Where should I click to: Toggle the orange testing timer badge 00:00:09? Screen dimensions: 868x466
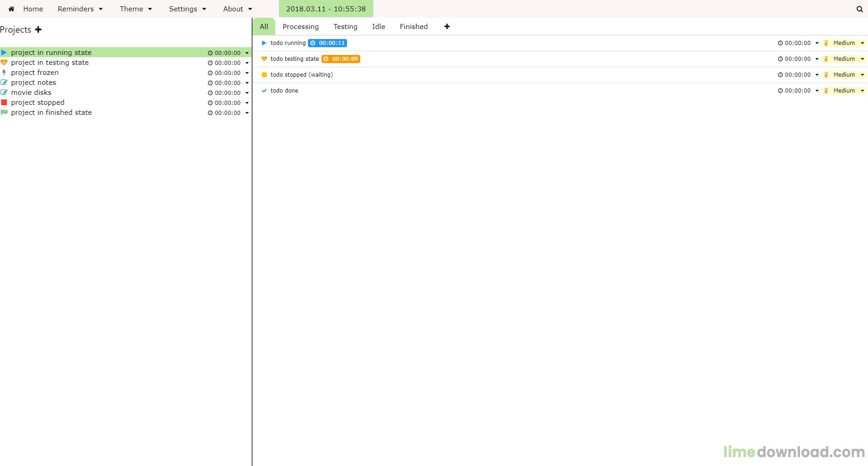[341, 59]
